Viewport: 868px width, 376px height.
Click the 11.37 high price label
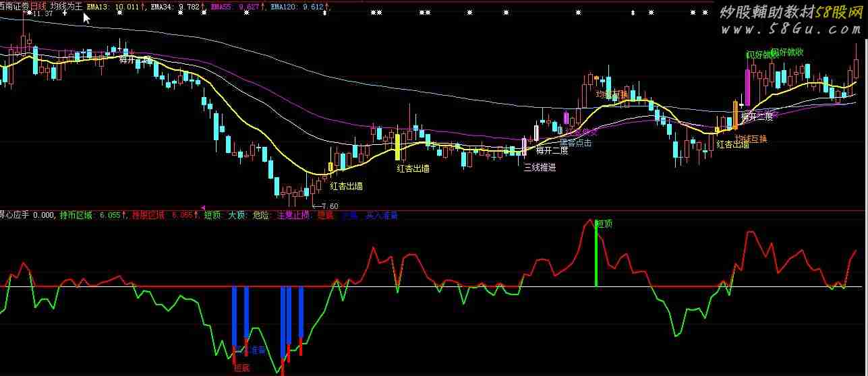42,13
